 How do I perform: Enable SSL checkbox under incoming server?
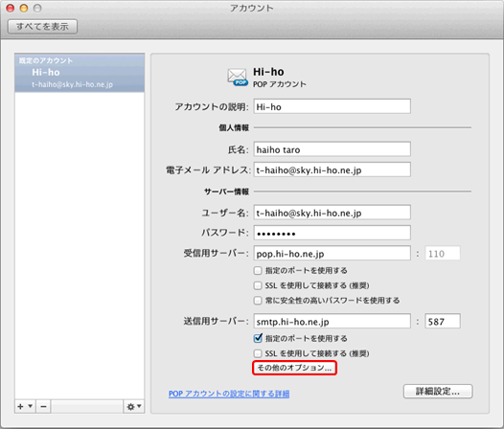tap(258, 285)
